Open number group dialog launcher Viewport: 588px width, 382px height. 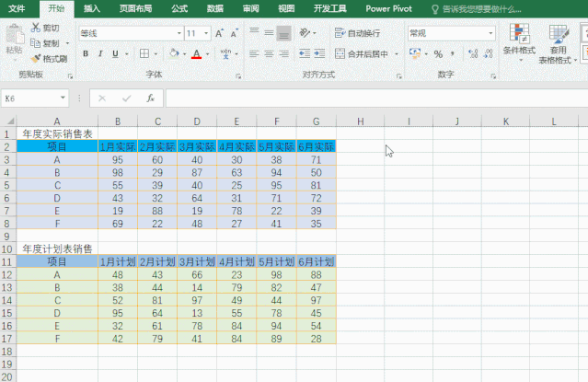[493, 76]
